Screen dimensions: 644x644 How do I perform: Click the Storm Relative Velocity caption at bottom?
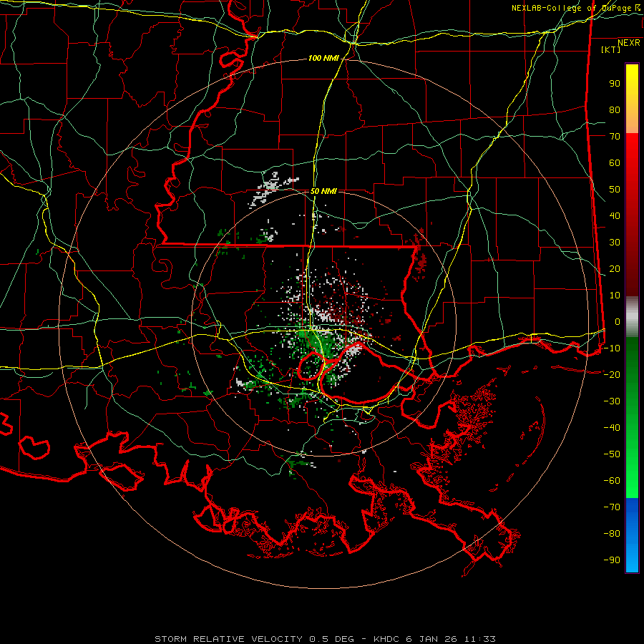pyautogui.click(x=325, y=639)
